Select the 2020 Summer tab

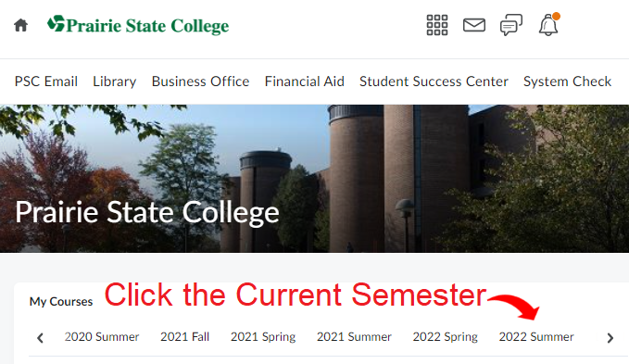[x=102, y=337]
